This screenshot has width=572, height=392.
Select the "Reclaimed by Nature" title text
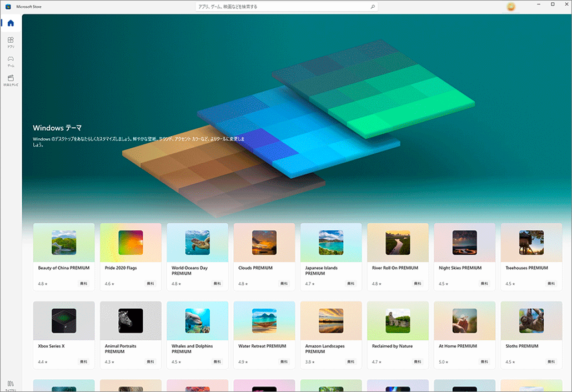click(392, 346)
